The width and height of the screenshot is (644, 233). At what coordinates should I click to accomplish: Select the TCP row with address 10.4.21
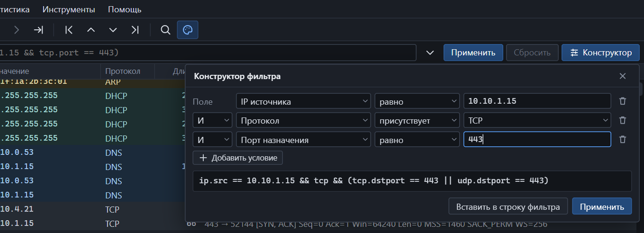(x=92, y=209)
